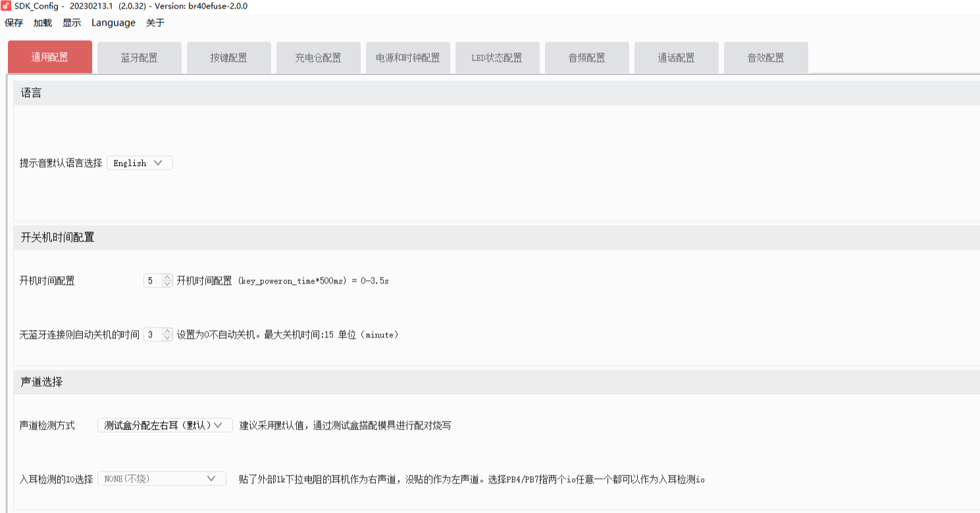Screen dimensions: 980x513
Task: Switch to the 音频配置 tab
Action: tap(587, 57)
